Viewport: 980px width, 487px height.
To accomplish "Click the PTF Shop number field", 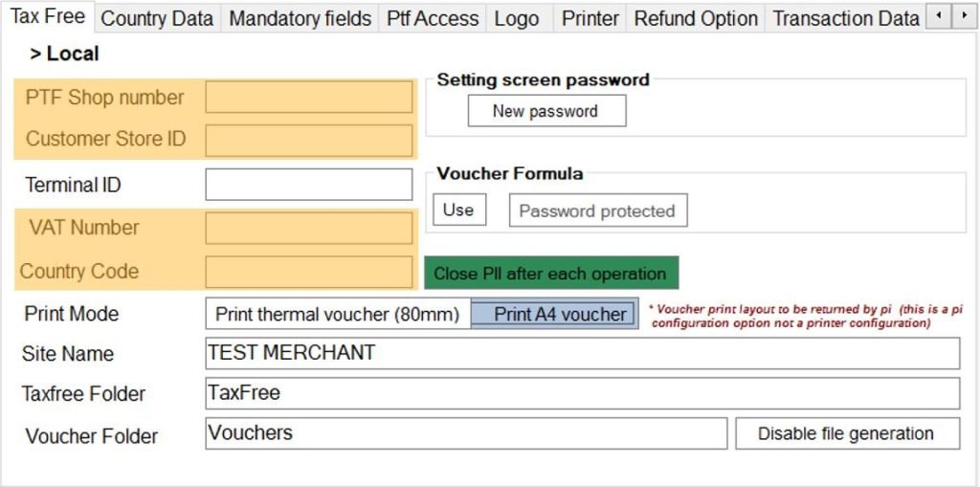I will 308,98.
